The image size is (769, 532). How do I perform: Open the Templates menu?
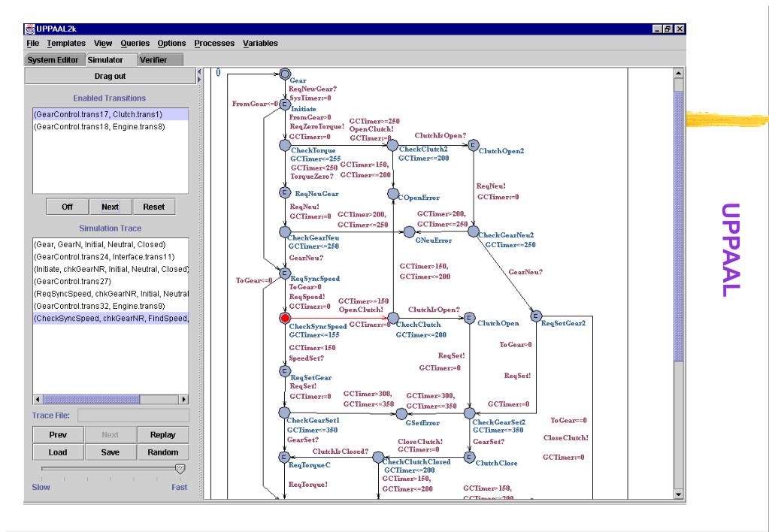click(x=66, y=43)
